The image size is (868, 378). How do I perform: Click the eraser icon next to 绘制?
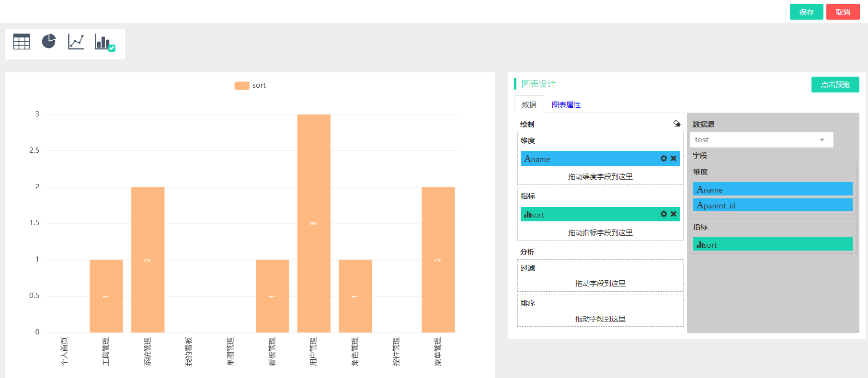point(677,124)
